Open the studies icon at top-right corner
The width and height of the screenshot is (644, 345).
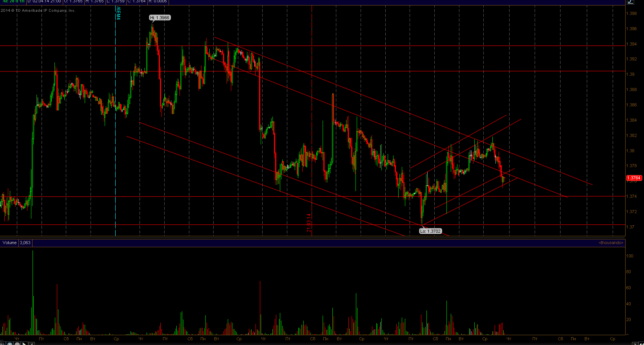630,2
